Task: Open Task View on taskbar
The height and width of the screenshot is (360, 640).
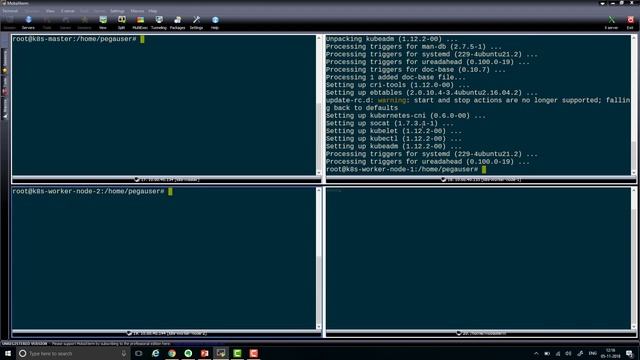Action: [x=139, y=353]
